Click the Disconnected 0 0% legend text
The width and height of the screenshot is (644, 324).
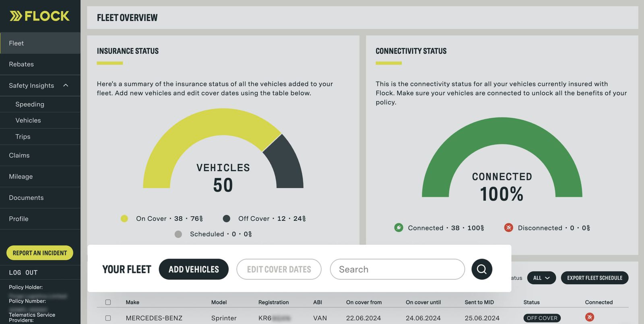tap(554, 228)
